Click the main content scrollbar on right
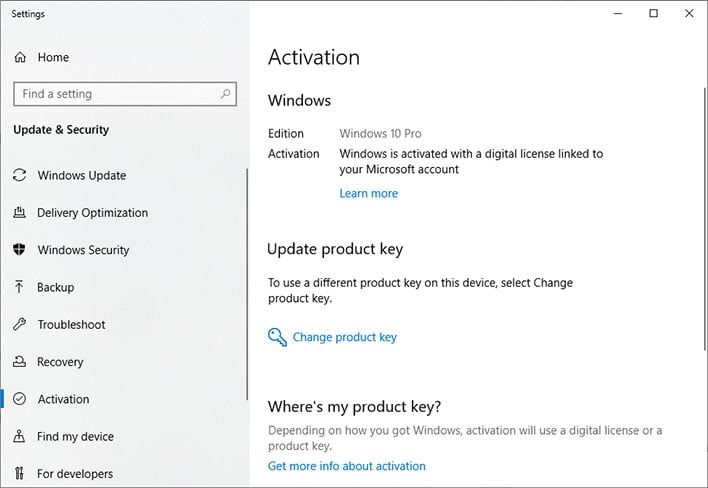708x488 pixels. tap(705, 219)
